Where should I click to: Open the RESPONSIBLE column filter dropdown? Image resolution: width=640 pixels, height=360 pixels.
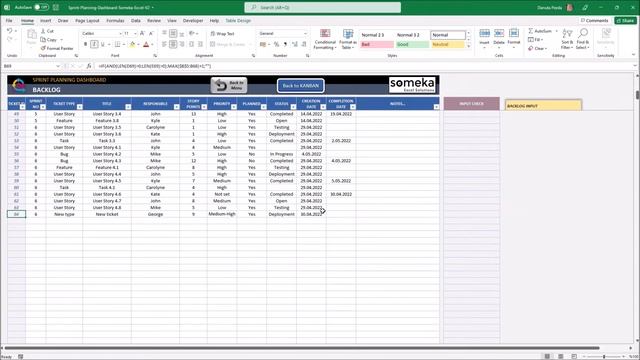(x=176, y=107)
